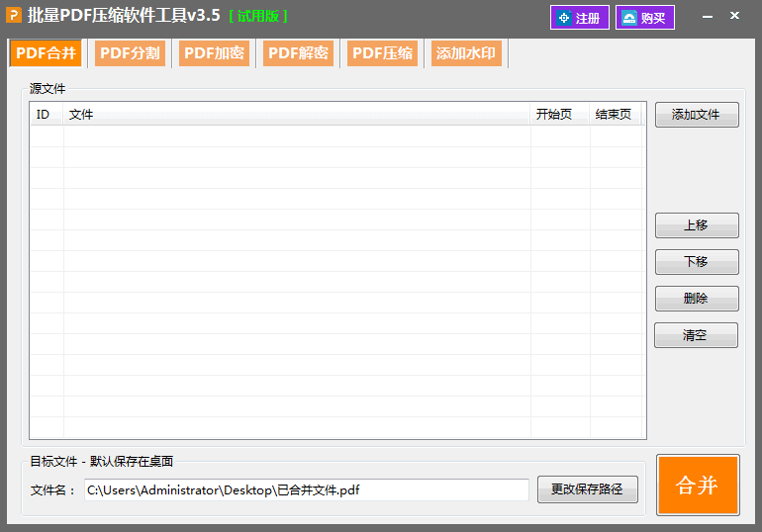Screen dimensions: 762x532
Task: Select the PDF合并 tab
Action: point(47,53)
